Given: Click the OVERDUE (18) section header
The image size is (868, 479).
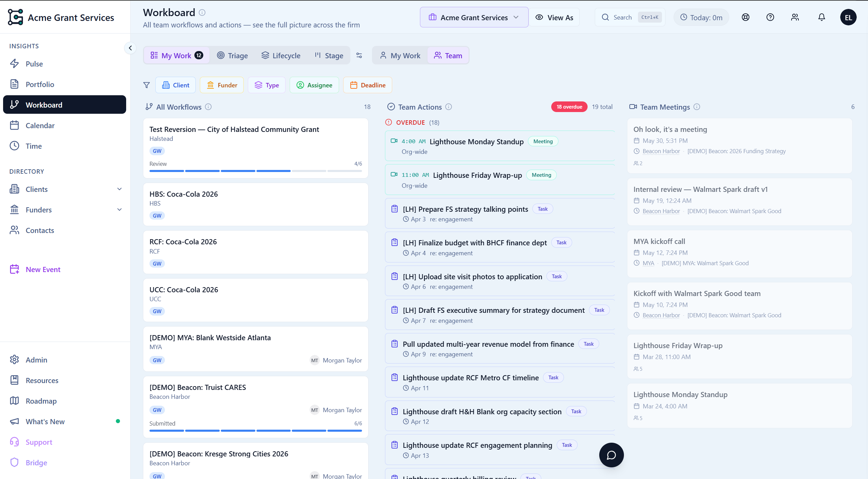Looking at the screenshot, I should pyautogui.click(x=412, y=122).
